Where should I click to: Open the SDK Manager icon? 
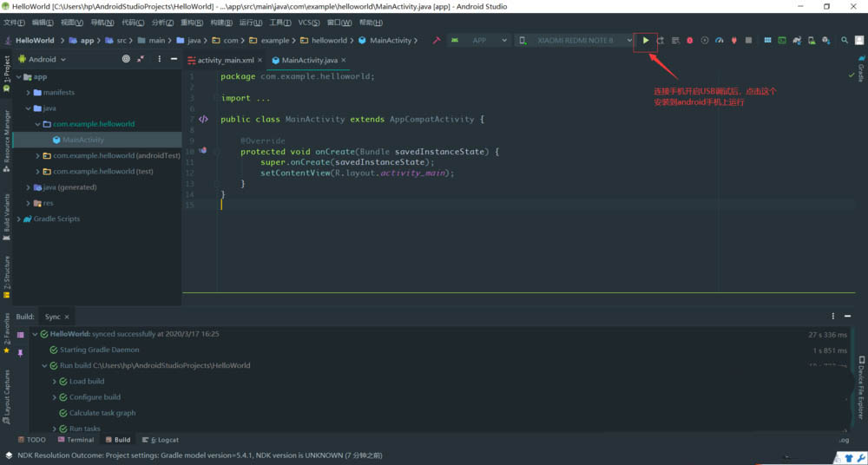826,41
